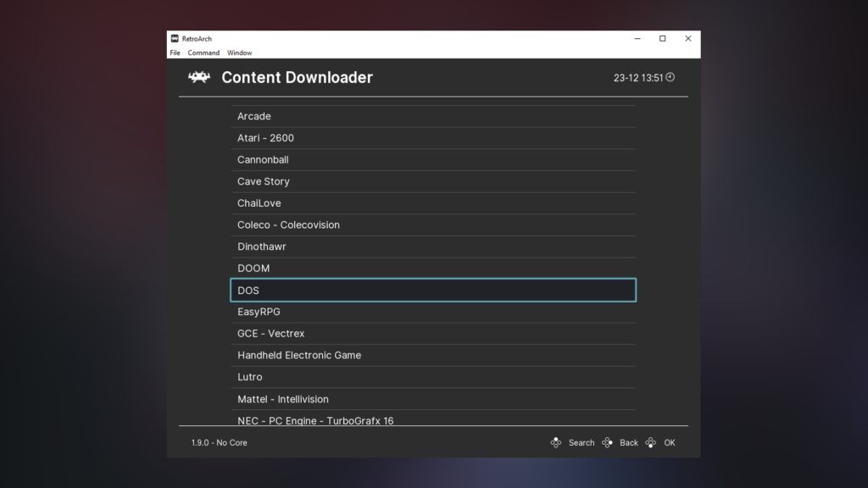
Task: Minimize the RetroArch window
Action: (637, 39)
